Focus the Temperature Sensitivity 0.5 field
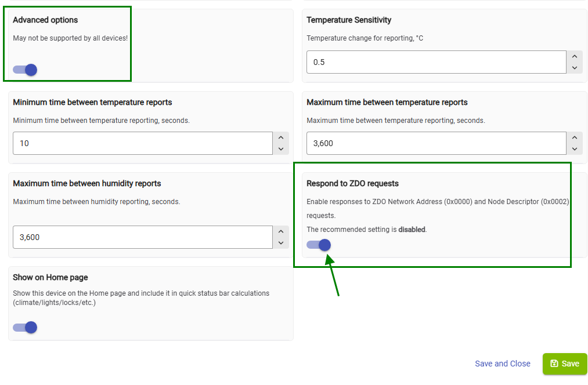The width and height of the screenshot is (588, 385). click(x=436, y=62)
